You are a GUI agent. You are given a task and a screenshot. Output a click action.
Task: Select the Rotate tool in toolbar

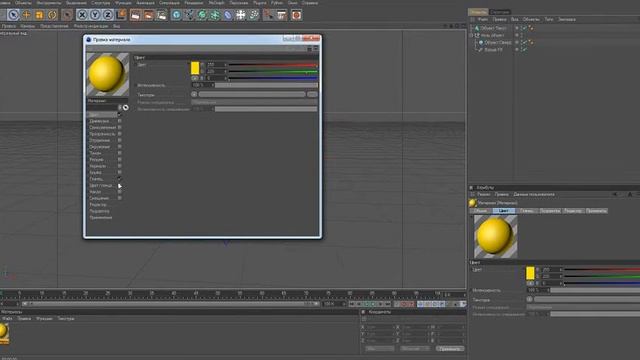click(52, 15)
